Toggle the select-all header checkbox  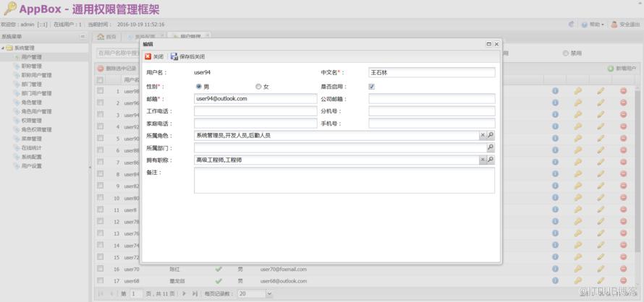(x=100, y=79)
